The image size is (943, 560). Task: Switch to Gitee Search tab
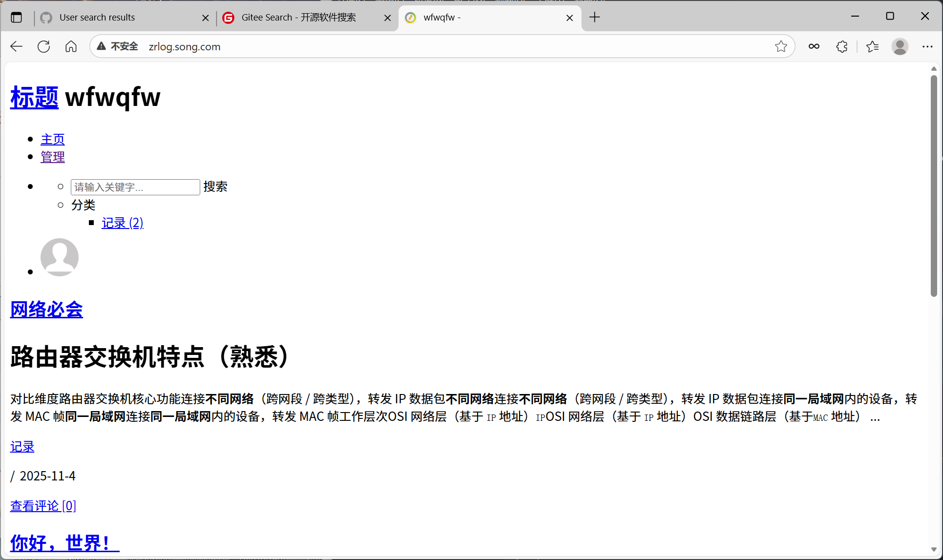298,18
